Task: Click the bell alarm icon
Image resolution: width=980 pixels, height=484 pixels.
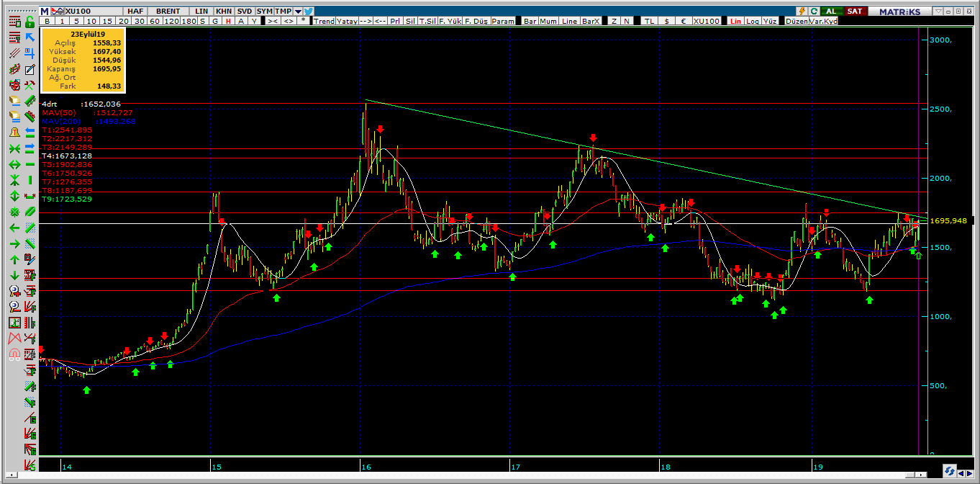Action: (x=14, y=133)
